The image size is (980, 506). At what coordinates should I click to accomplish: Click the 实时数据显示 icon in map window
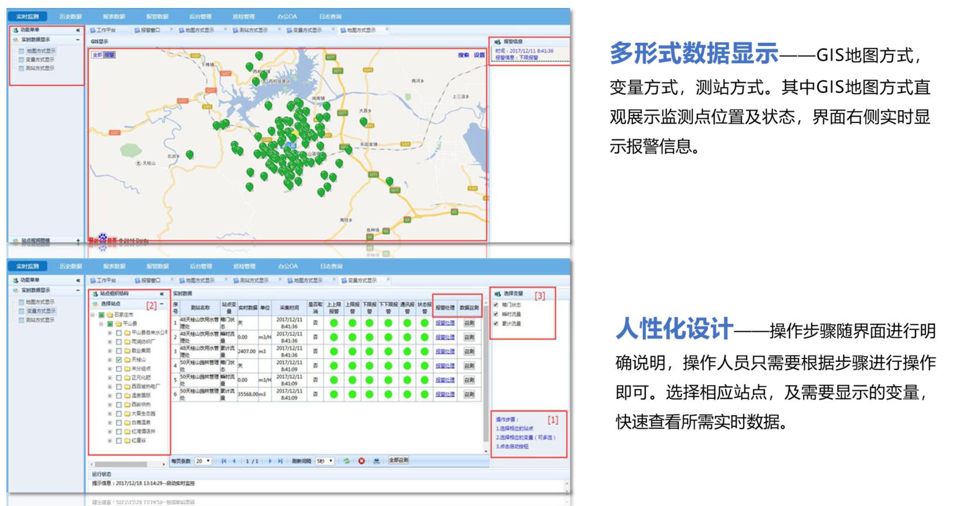click(15, 40)
